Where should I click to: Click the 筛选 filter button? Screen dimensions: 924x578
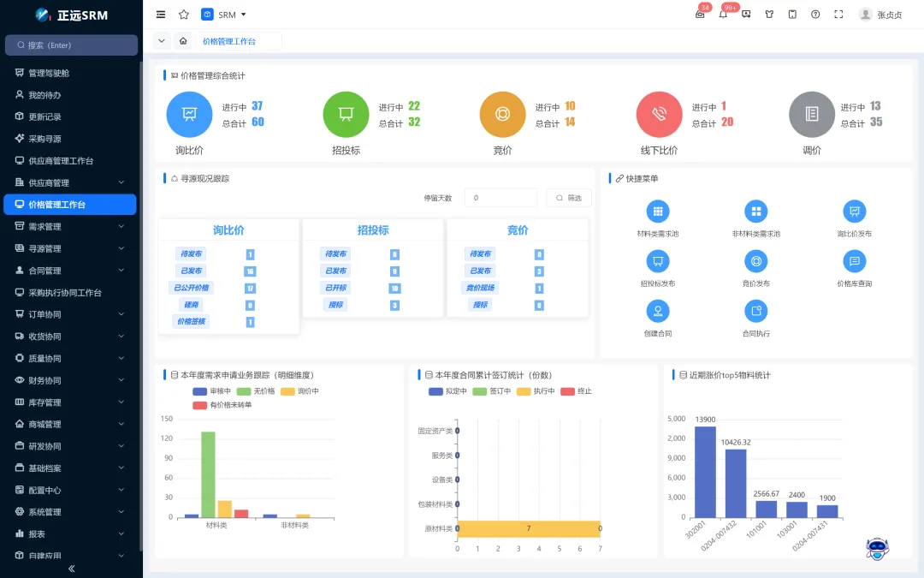[x=569, y=198]
